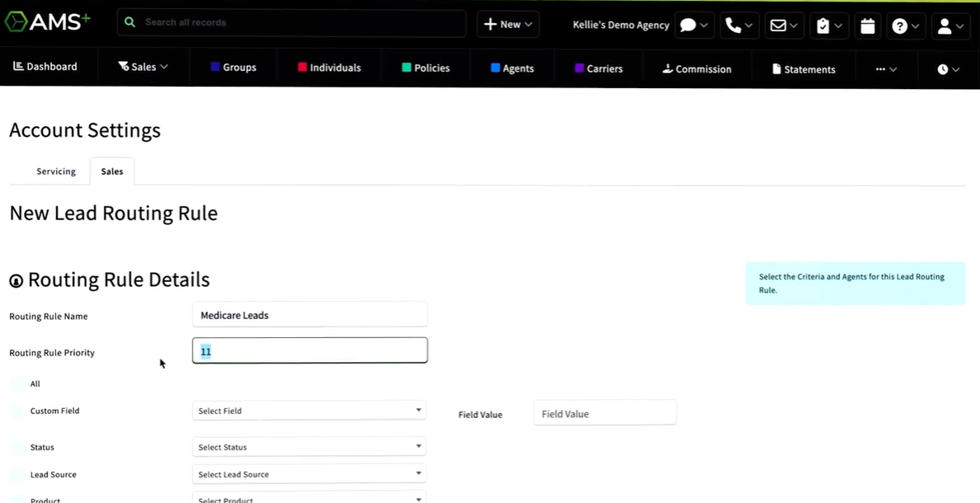Expand the New dropdown chevron
Viewport: 980px width, 503px height.
coord(528,25)
